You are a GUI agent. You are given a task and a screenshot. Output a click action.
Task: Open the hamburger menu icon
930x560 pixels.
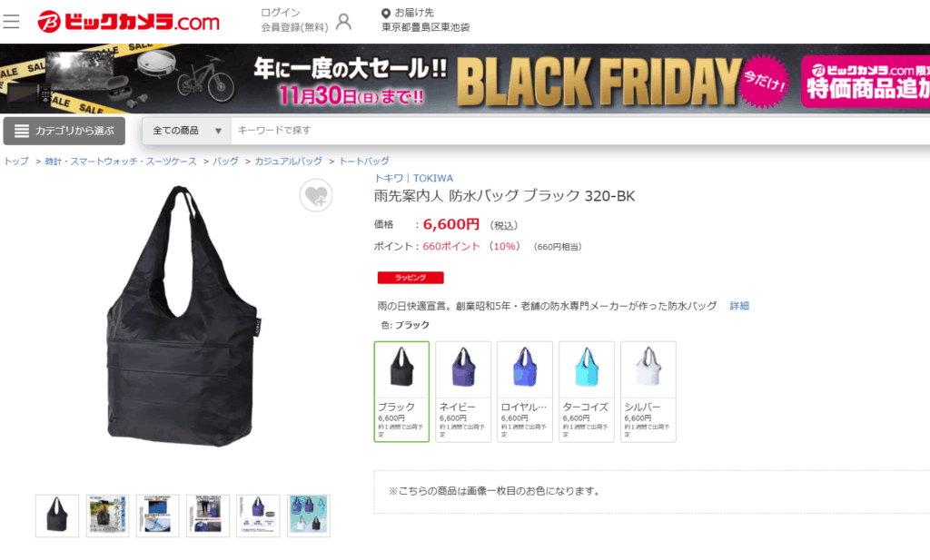click(11, 22)
